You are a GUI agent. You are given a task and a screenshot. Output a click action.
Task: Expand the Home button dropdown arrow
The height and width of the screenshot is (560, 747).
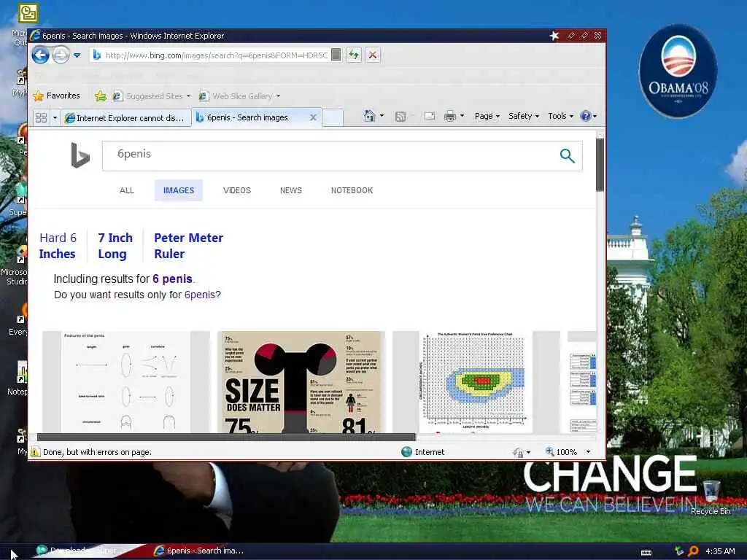(x=382, y=116)
